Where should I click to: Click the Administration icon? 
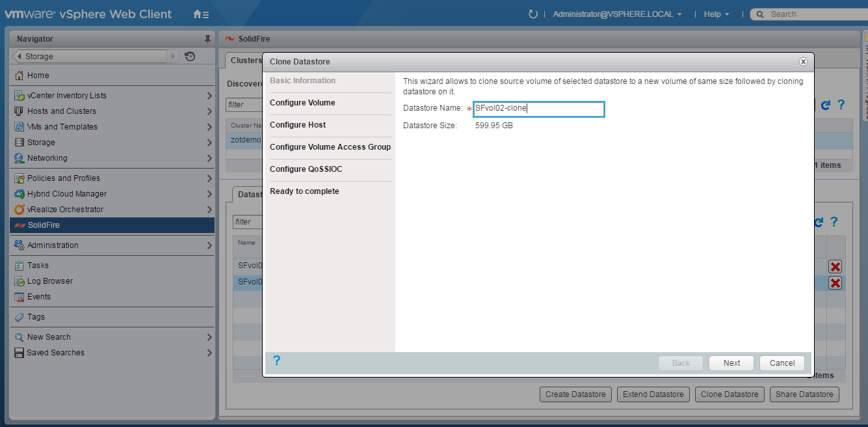pos(20,245)
